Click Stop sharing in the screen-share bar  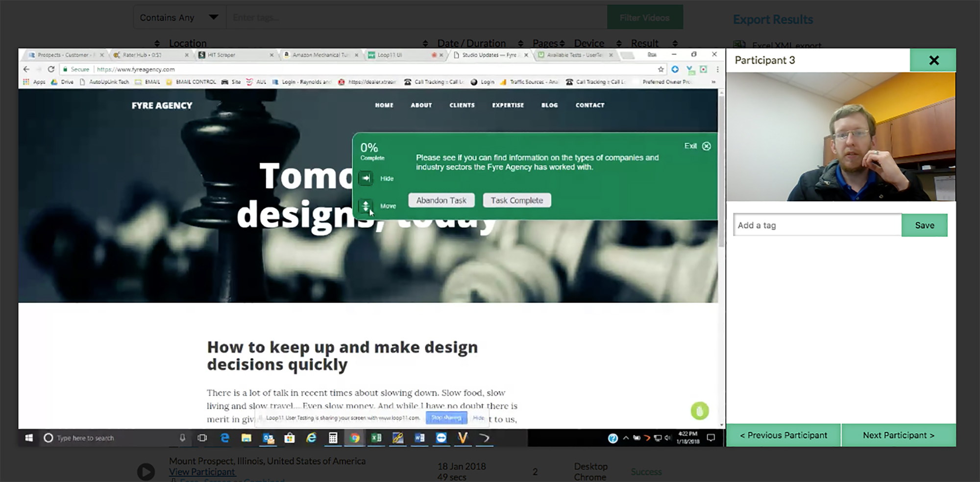[446, 418]
